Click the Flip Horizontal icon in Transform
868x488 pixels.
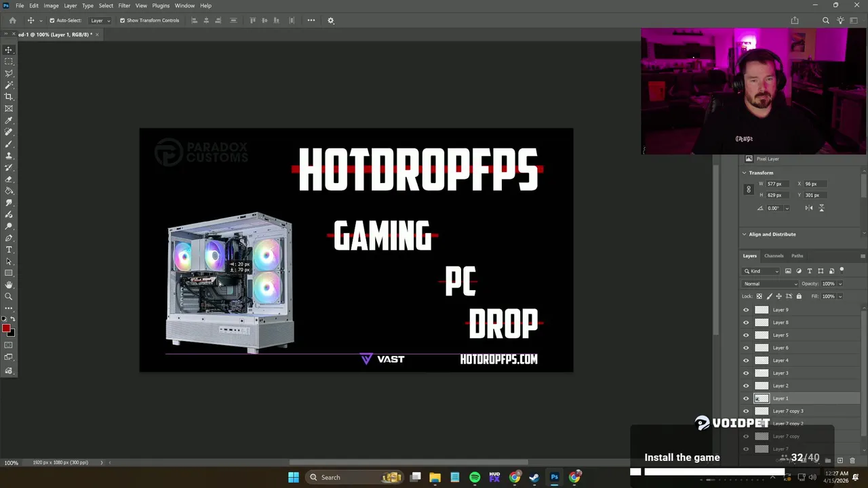(809, 208)
